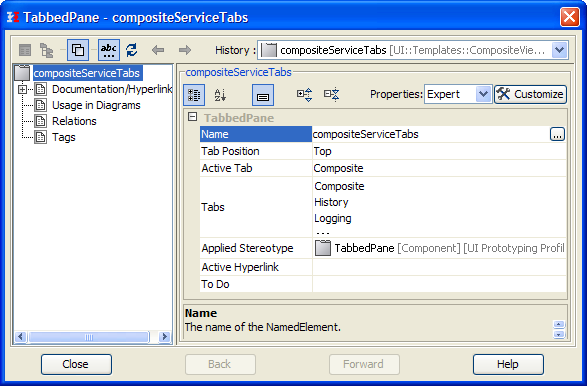
Task: Toggle the categorized properties view icon
Action: [194, 95]
